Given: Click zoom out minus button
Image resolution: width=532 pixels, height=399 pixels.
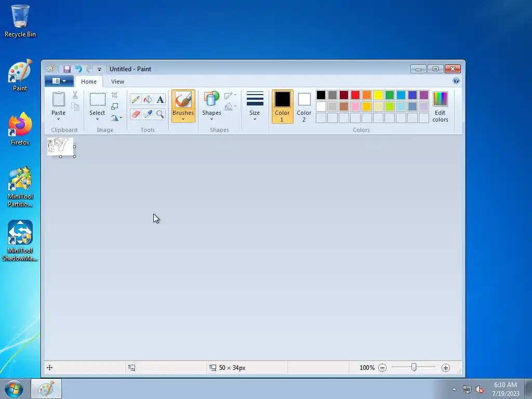Looking at the screenshot, I should click(x=382, y=368).
